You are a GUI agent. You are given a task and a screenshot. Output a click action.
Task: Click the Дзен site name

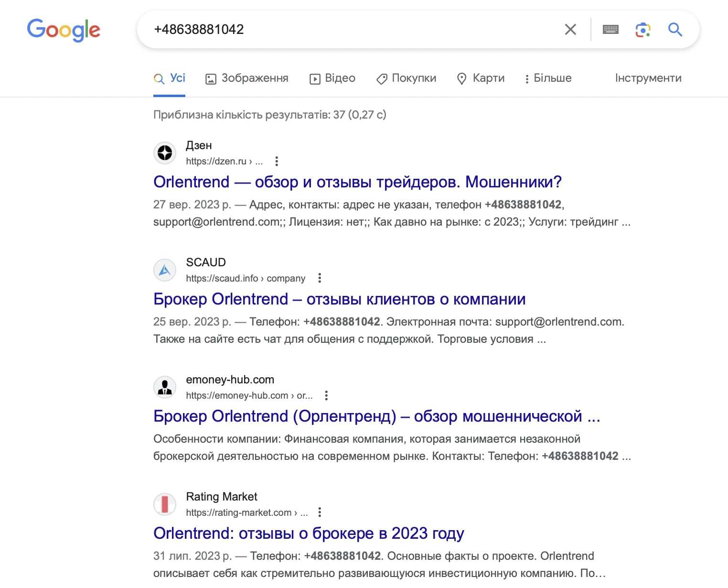(199, 145)
